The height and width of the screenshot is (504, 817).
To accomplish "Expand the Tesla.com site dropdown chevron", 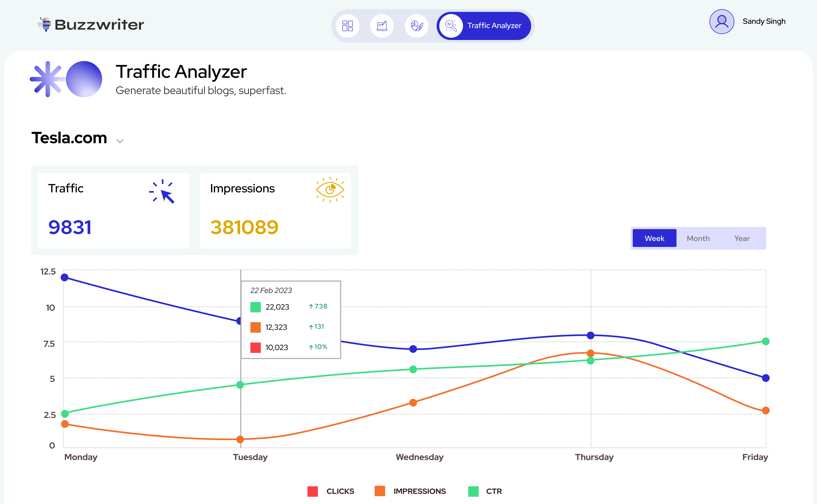I will coord(120,141).
